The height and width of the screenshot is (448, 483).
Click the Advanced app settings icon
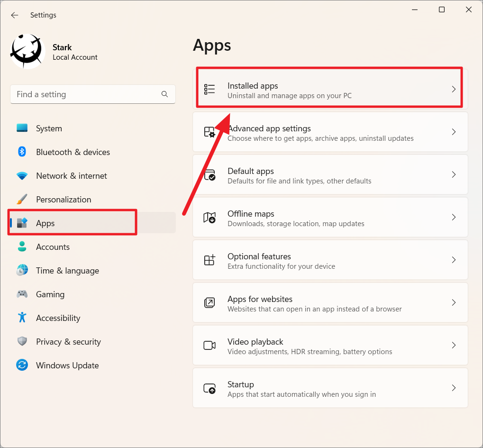[209, 132]
